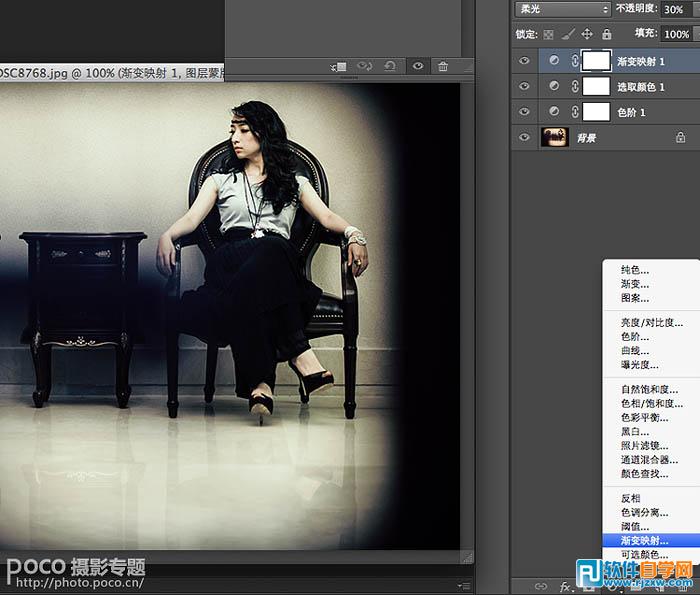Image resolution: width=700 pixels, height=595 pixels.
Task: Select layer name 色阶 1
Action: [x=631, y=112]
